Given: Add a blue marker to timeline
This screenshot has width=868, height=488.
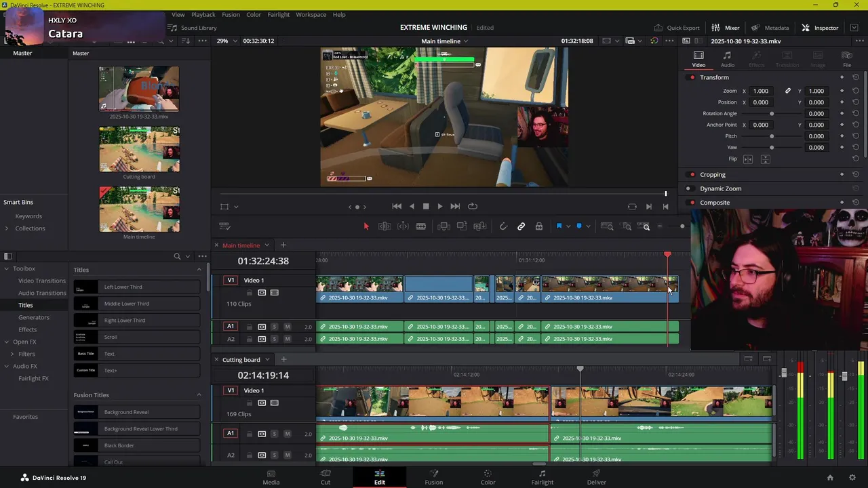Looking at the screenshot, I should pos(578,226).
